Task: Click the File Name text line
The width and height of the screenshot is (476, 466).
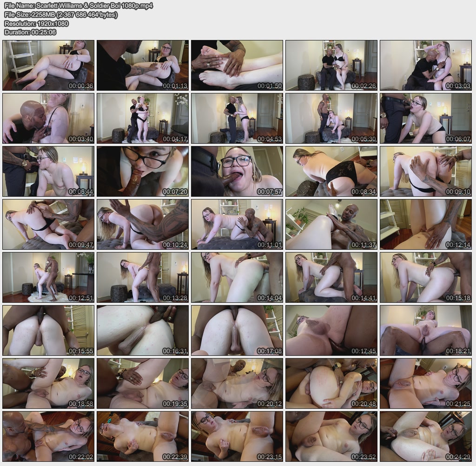Action: click(x=78, y=6)
